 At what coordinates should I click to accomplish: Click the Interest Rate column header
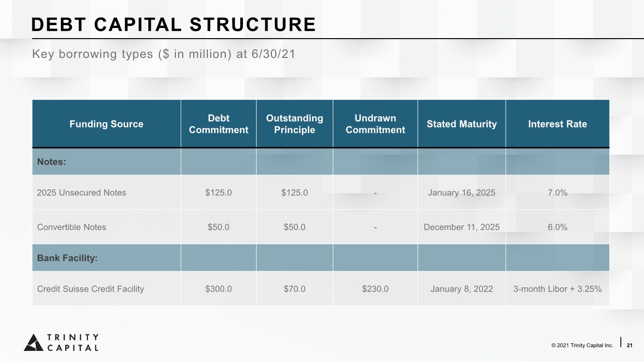point(557,124)
